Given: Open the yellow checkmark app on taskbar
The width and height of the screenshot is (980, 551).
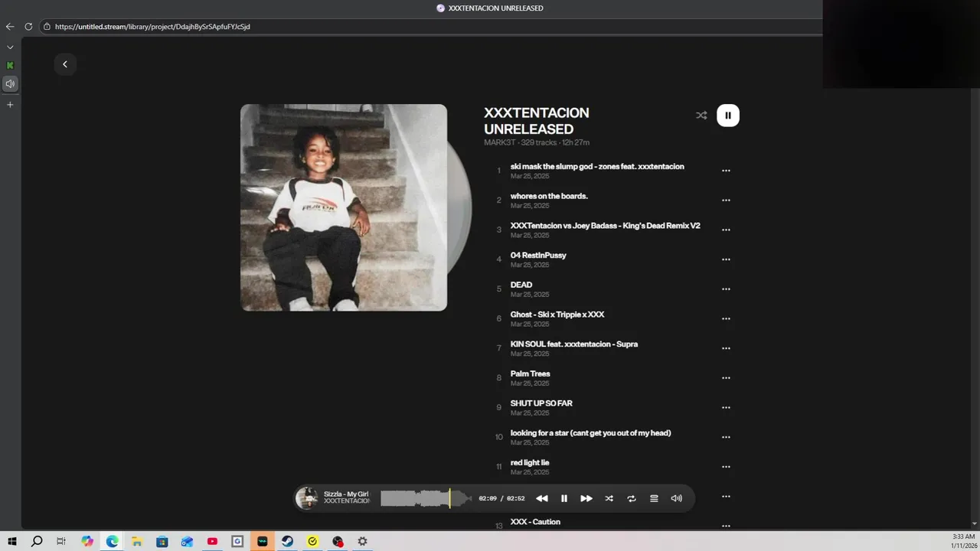Looking at the screenshot, I should pos(312,541).
